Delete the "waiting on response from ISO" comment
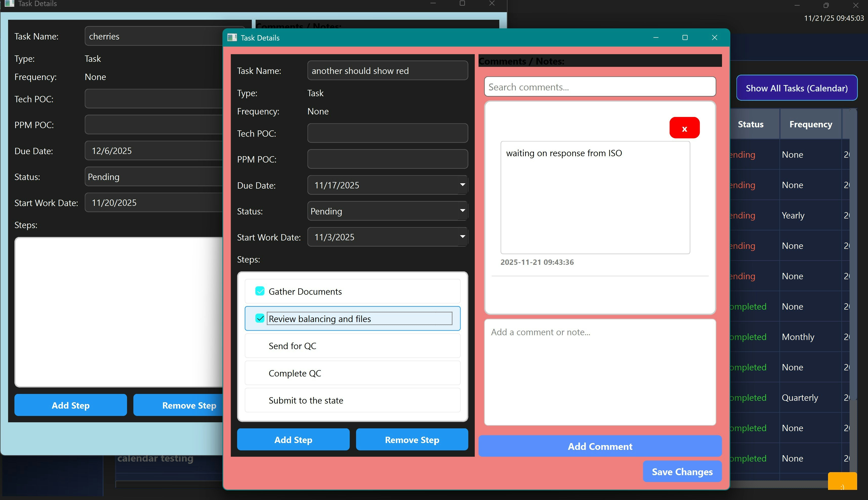 coord(684,127)
